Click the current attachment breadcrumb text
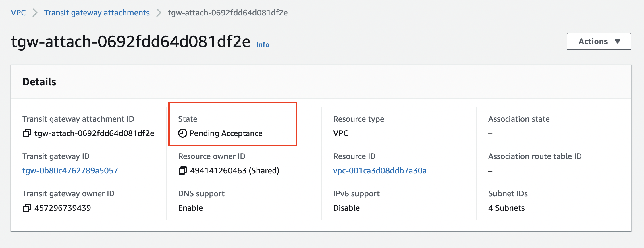Screen dimensions: 644x248 click(228, 13)
